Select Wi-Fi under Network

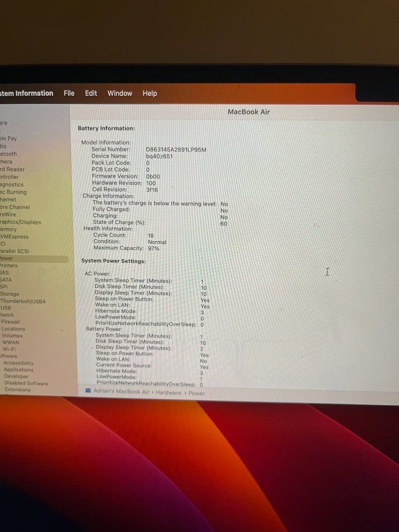[x=9, y=349]
